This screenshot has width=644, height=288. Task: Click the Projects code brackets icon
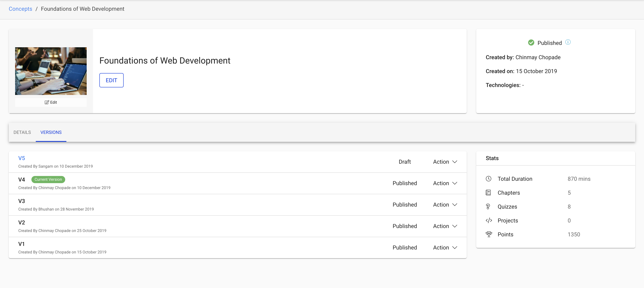pyautogui.click(x=489, y=220)
